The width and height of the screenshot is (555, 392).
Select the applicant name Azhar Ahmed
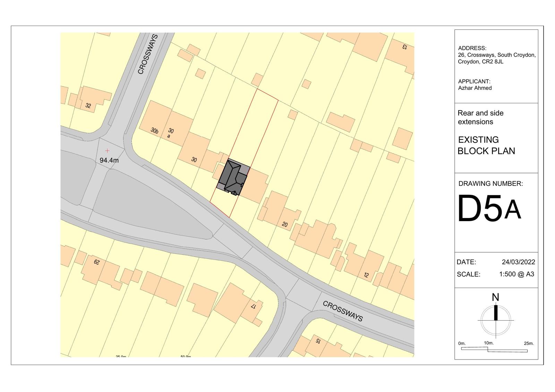coord(475,88)
